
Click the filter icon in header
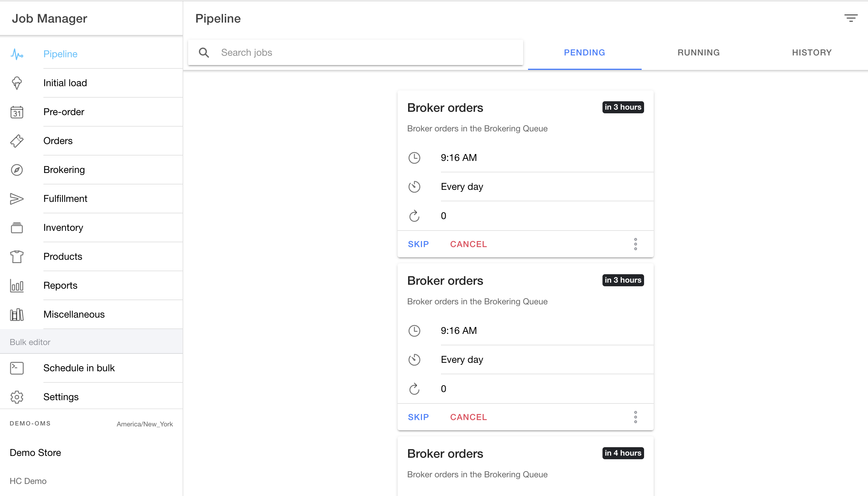[x=850, y=18]
